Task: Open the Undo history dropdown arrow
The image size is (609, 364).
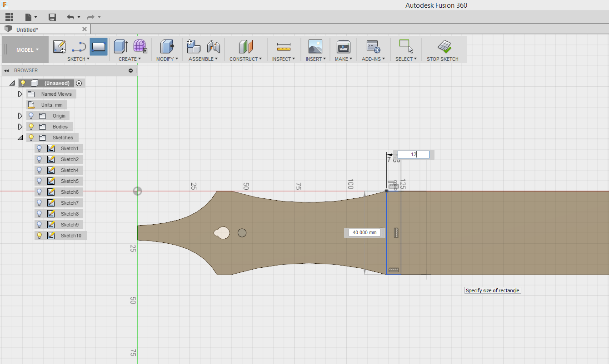Action: click(x=79, y=17)
